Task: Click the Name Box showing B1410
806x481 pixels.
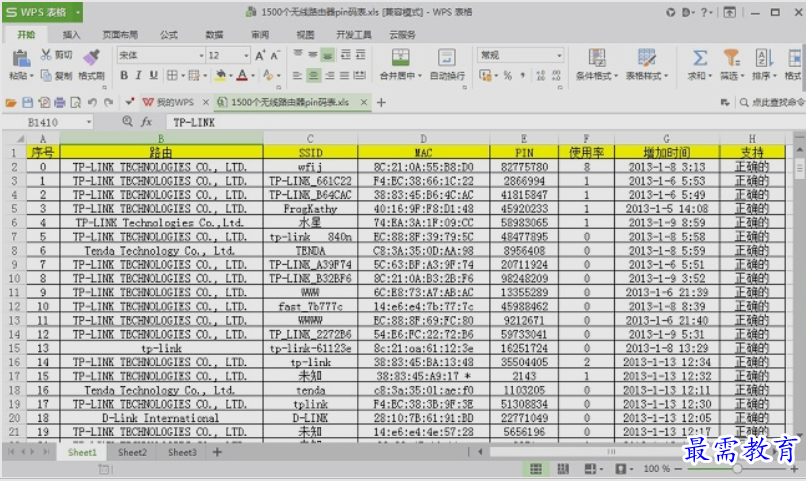Action: click(x=48, y=122)
